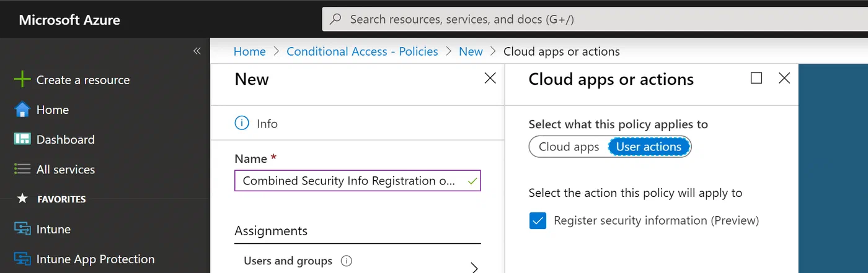Screen dimensions: 868x273
Task: Close the New policy blade
Action: pos(490,78)
